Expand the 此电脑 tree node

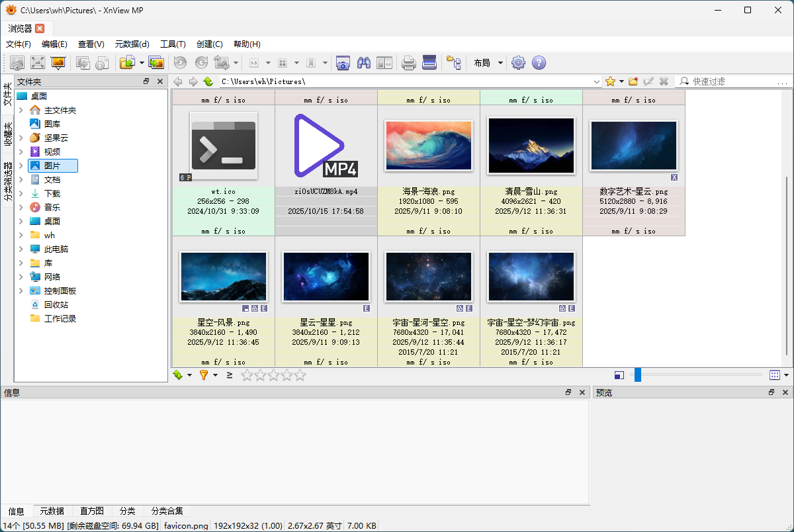(x=21, y=249)
